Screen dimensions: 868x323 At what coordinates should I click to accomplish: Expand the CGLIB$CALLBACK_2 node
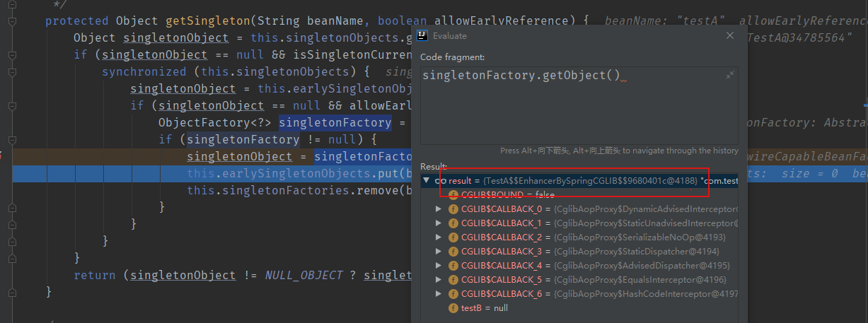[x=439, y=237]
